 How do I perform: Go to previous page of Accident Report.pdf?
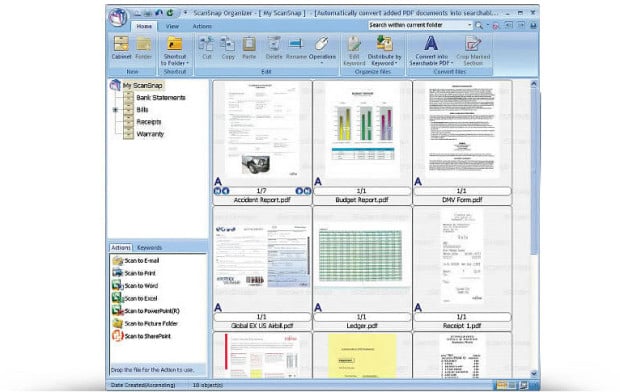click(225, 191)
